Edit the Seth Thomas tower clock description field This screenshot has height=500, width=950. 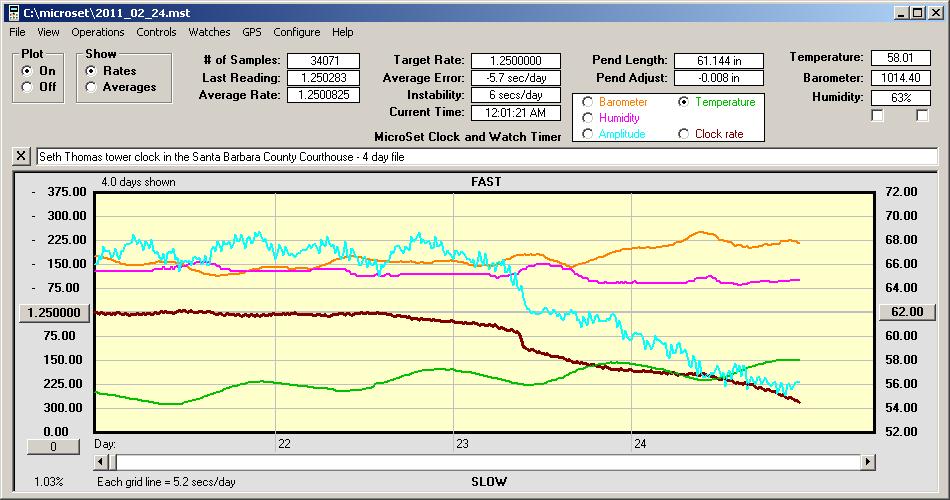point(487,156)
